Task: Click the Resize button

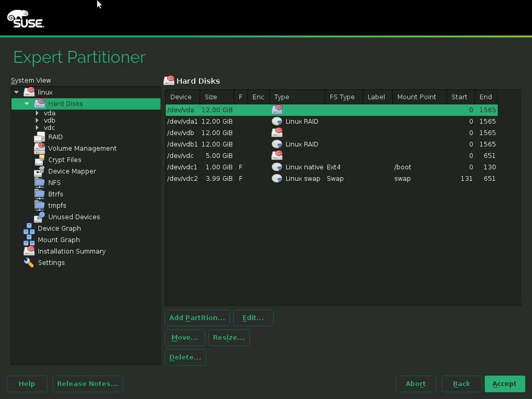Action: (229, 338)
